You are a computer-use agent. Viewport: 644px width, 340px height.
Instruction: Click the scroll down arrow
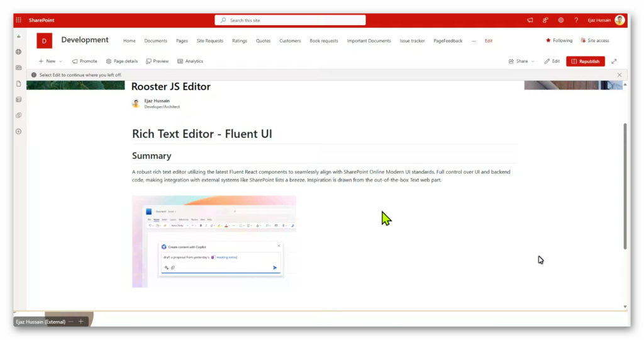[x=625, y=307]
